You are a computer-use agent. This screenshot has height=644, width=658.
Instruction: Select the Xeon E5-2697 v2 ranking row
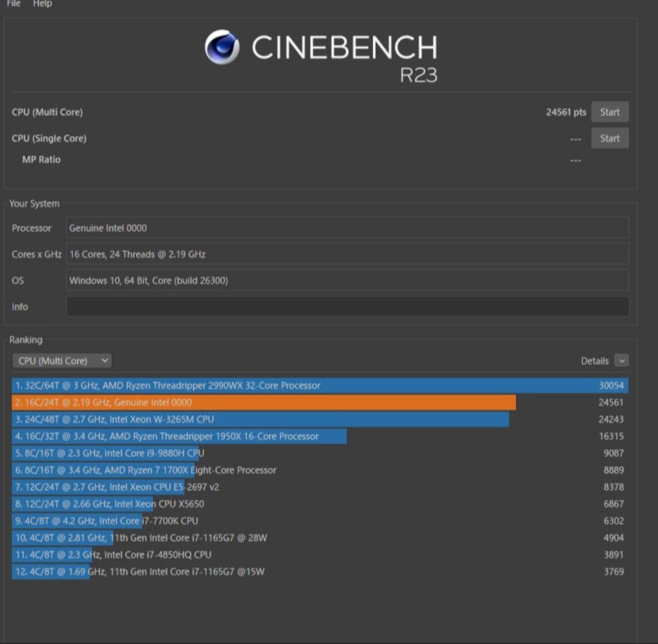click(x=320, y=487)
